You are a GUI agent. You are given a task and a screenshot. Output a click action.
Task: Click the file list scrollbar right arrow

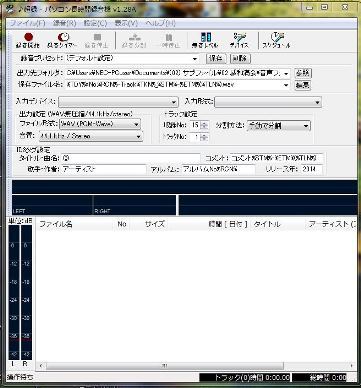coord(353,366)
